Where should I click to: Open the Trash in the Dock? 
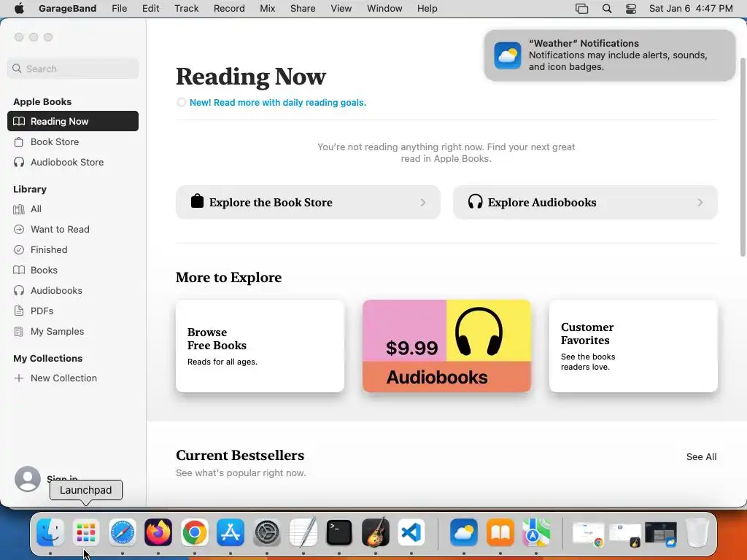pos(697,532)
